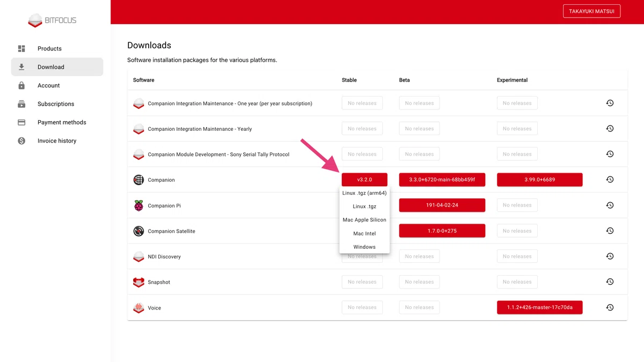This screenshot has height=362, width=644.
Task: Click Beta No releases button for Snapshot
Action: click(x=419, y=282)
